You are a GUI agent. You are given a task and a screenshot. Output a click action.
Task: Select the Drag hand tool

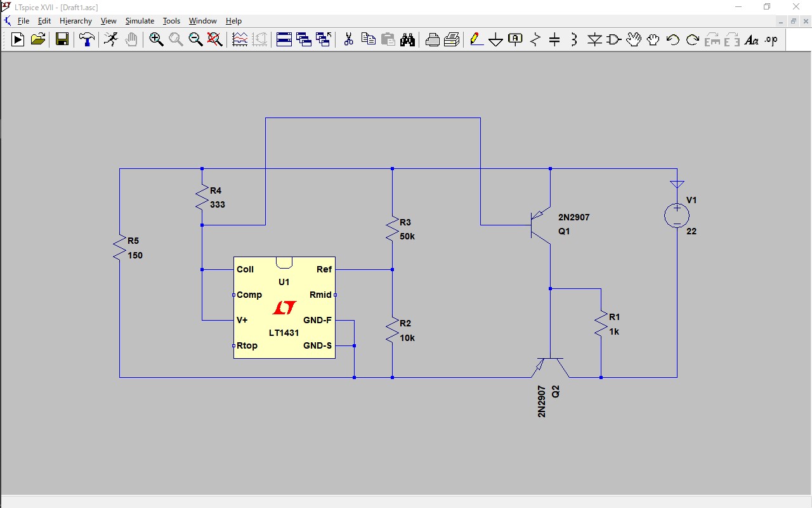tap(653, 39)
